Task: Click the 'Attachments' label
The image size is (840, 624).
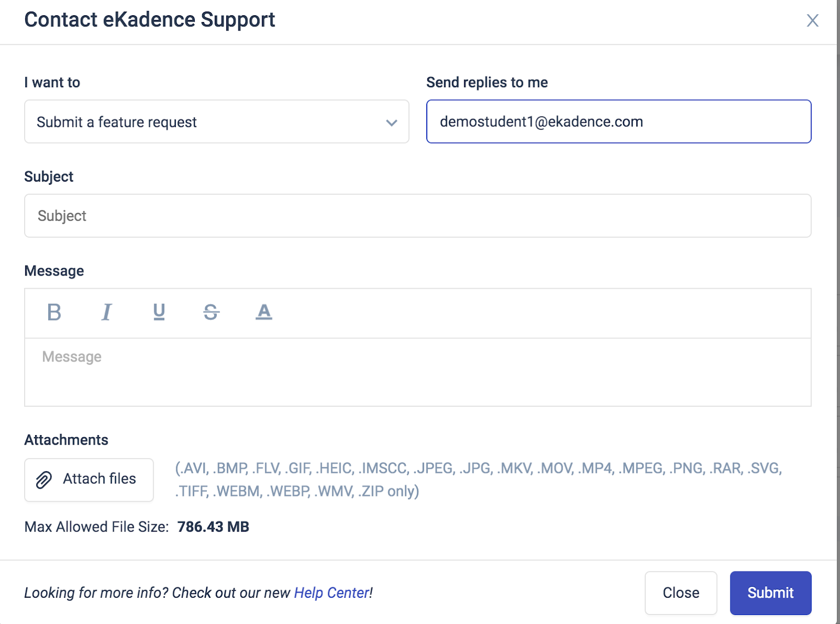Action: (66, 440)
